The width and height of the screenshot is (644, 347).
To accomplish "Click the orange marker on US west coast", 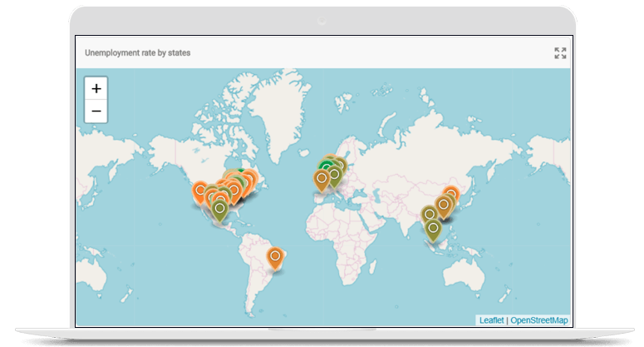I will 199,192.
